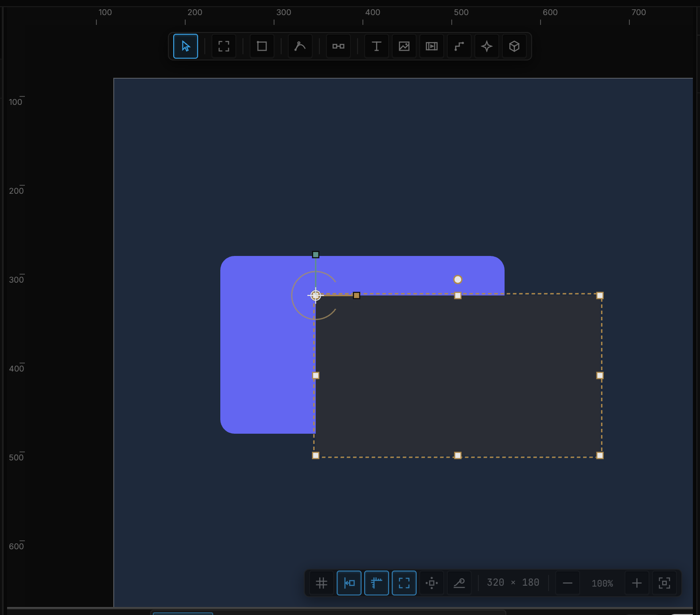The width and height of the screenshot is (700, 615).
Task: Toggle rulers visibility
Action: coord(377,583)
